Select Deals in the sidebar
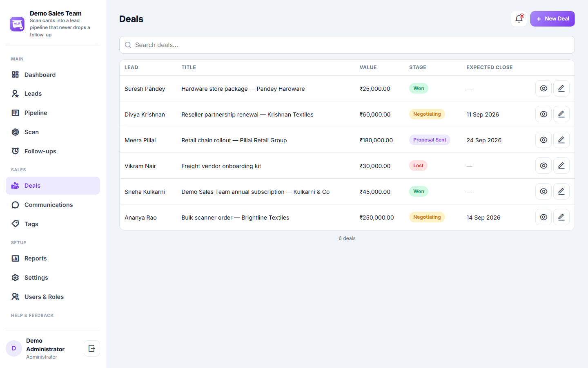The image size is (588, 368). pos(53,186)
